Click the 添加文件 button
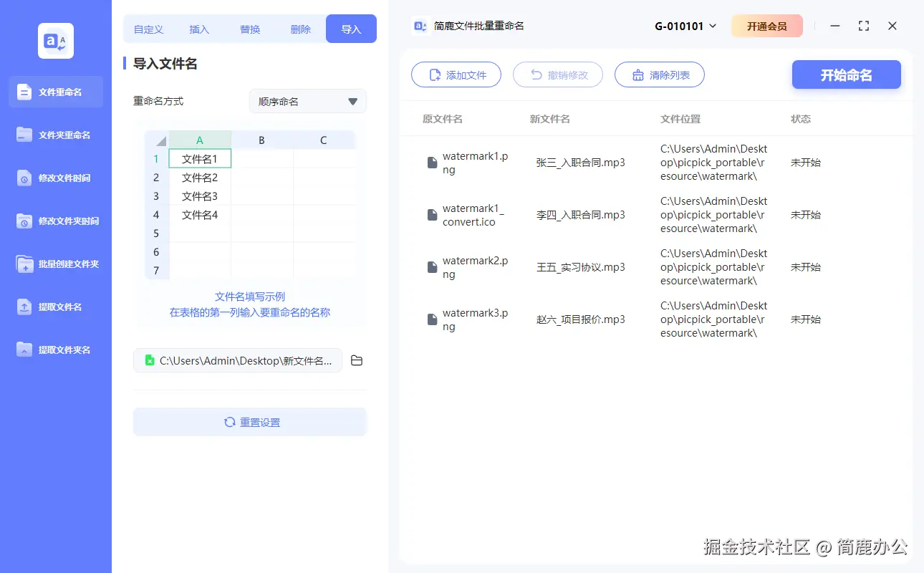This screenshot has height=573, width=924. [x=456, y=74]
